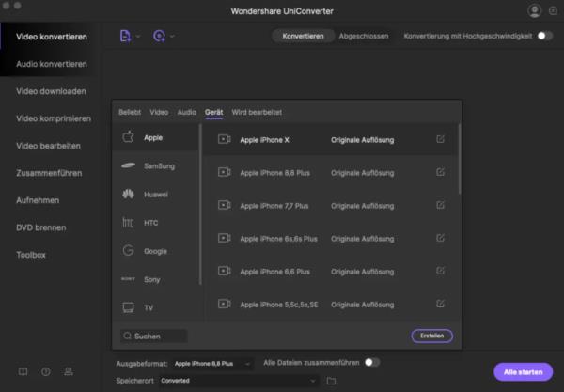Select Video konvertieren in sidebar
This screenshot has height=392, width=564.
52,37
